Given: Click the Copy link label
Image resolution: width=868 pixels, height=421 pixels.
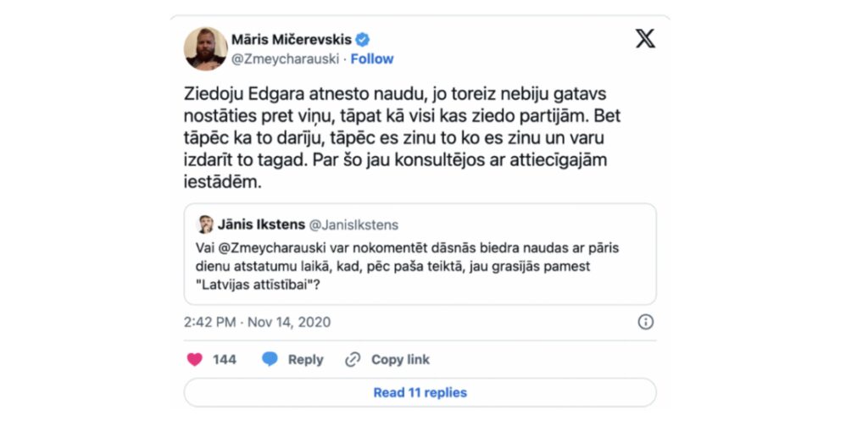Looking at the screenshot, I should click(x=400, y=360).
